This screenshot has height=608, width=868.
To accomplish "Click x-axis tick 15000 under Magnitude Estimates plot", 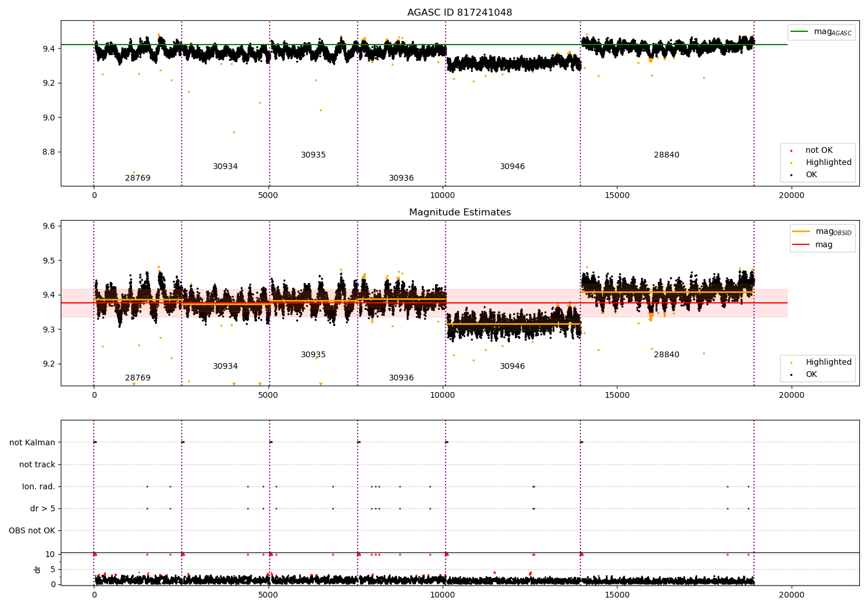I will coord(617,395).
